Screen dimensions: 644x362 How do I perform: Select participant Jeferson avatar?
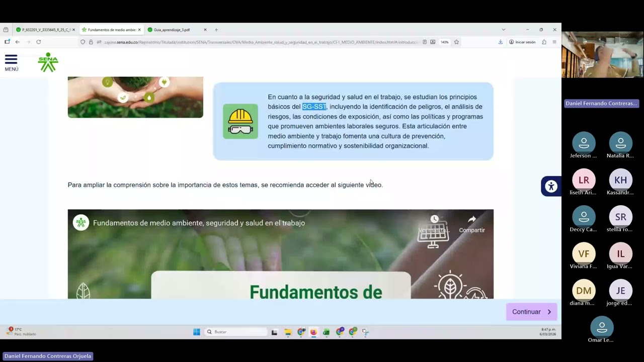tap(584, 143)
